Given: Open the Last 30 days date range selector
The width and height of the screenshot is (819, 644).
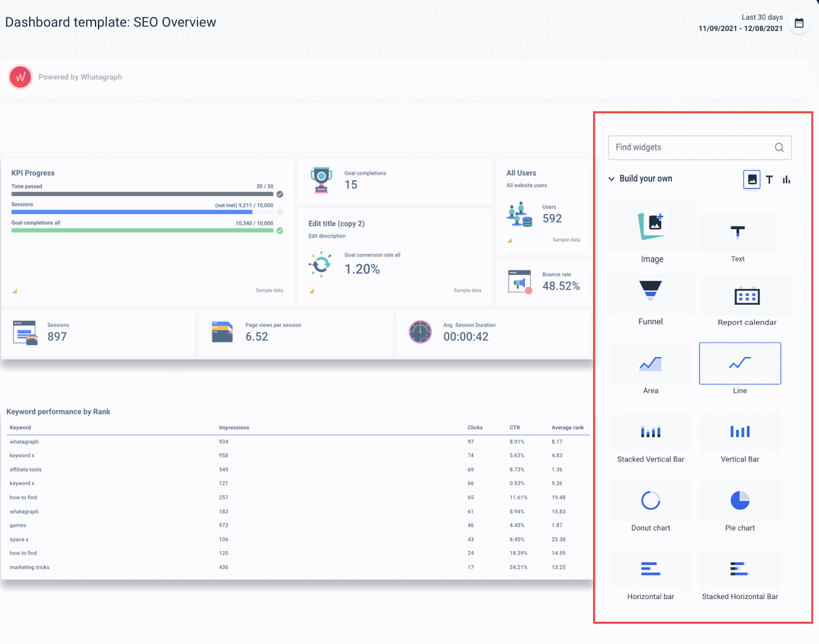Looking at the screenshot, I should [x=762, y=17].
